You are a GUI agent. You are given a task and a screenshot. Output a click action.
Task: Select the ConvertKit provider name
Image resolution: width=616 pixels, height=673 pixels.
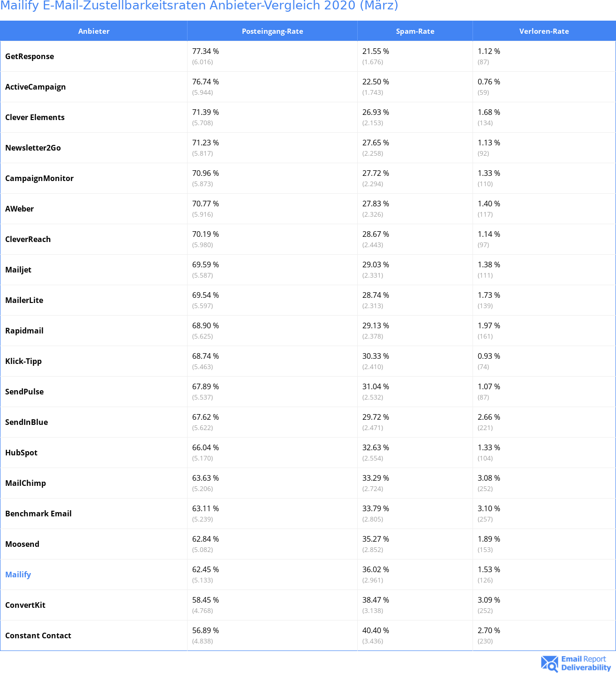[x=25, y=605]
